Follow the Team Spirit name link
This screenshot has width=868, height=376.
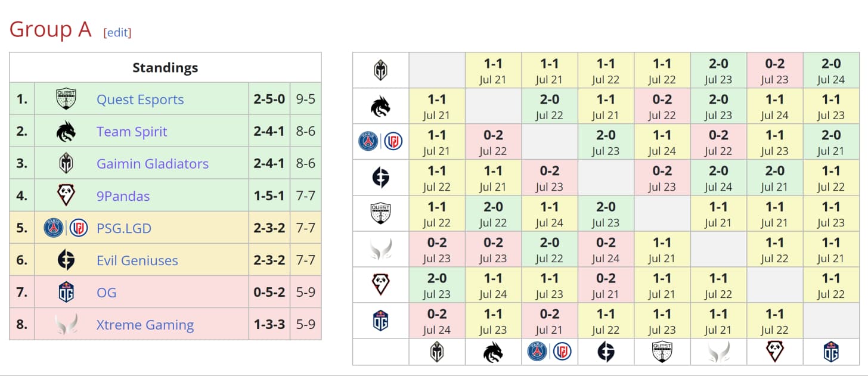point(132,132)
